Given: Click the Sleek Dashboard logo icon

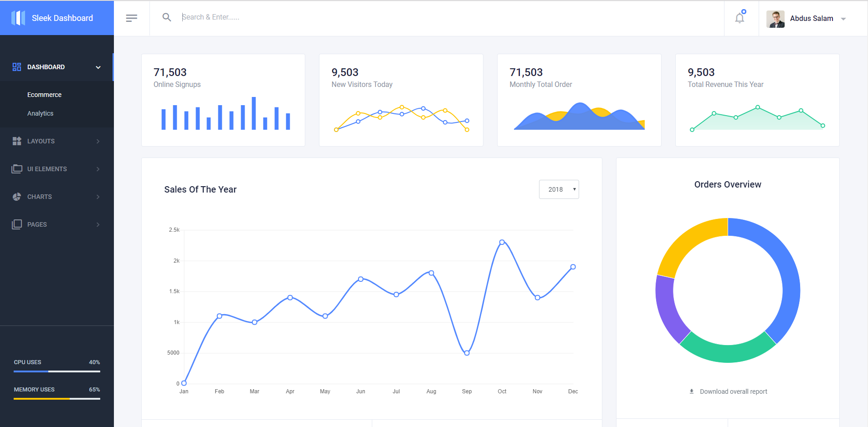Looking at the screenshot, I should pyautogui.click(x=18, y=18).
